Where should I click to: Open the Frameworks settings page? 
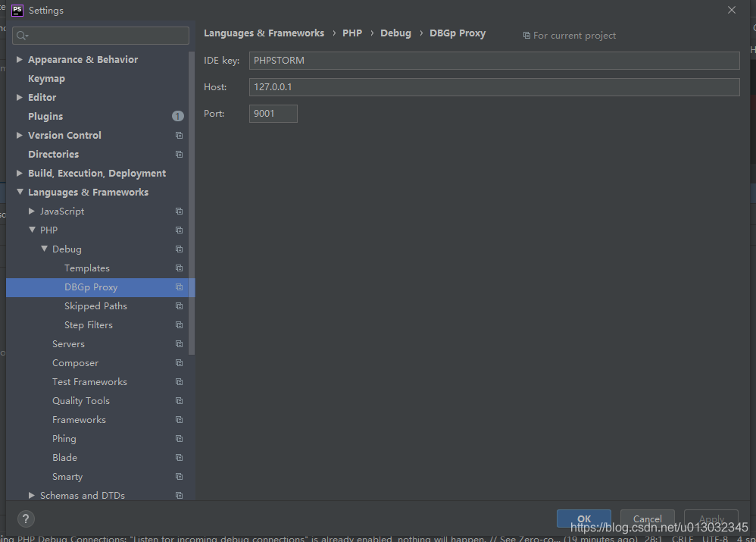(79, 420)
